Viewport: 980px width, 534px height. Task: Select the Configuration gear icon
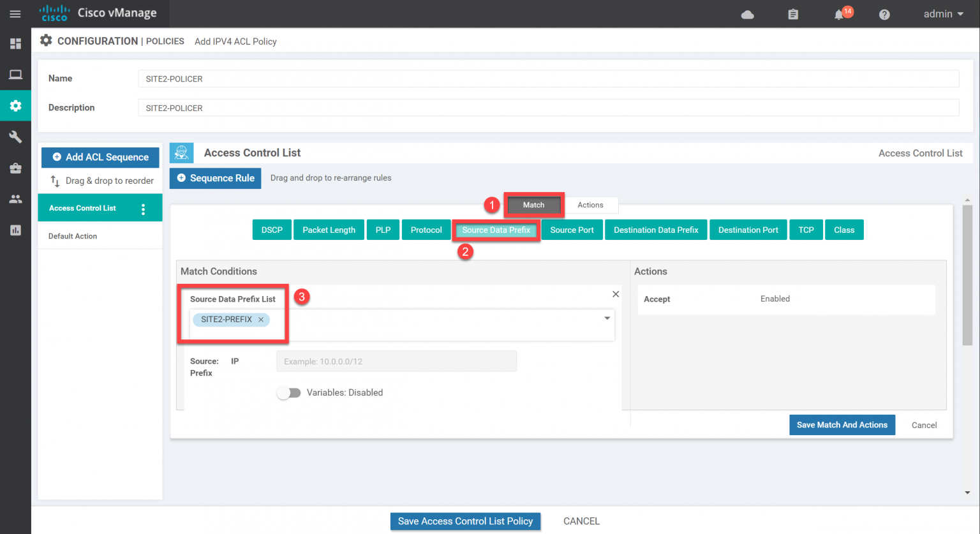[x=15, y=105]
